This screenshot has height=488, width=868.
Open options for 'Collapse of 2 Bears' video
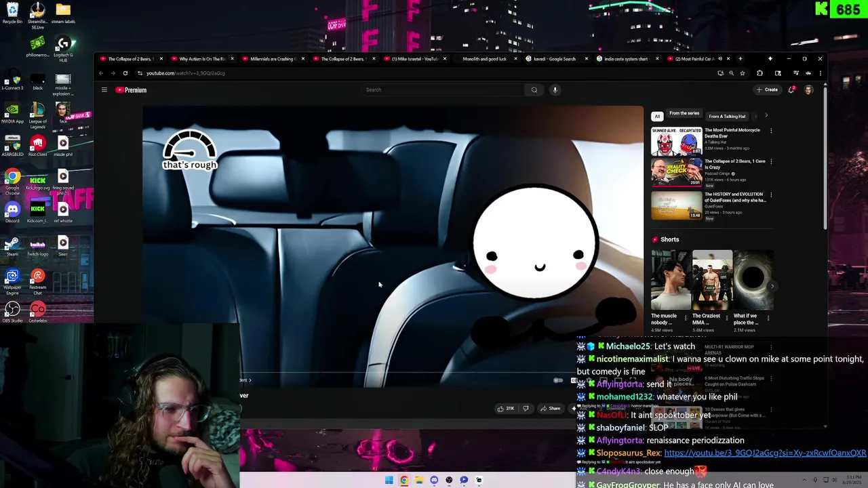pyautogui.click(x=770, y=162)
